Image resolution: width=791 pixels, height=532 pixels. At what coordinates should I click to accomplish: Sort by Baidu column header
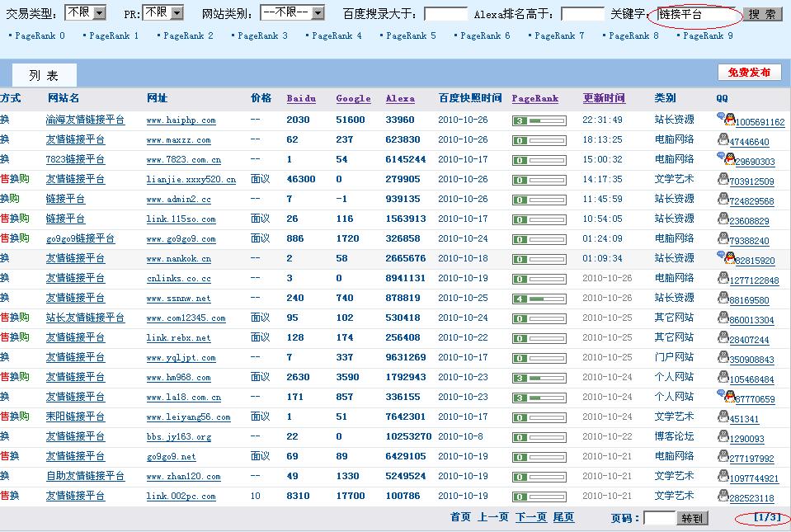301,99
